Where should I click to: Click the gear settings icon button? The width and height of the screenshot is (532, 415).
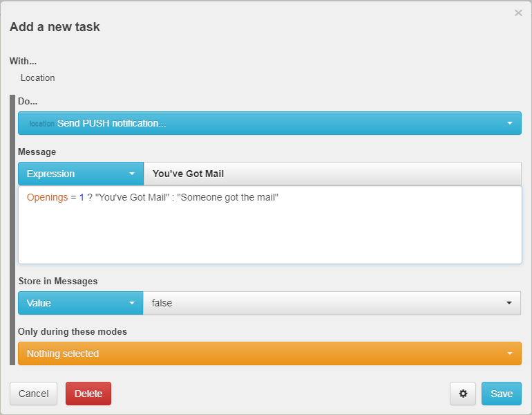(463, 394)
